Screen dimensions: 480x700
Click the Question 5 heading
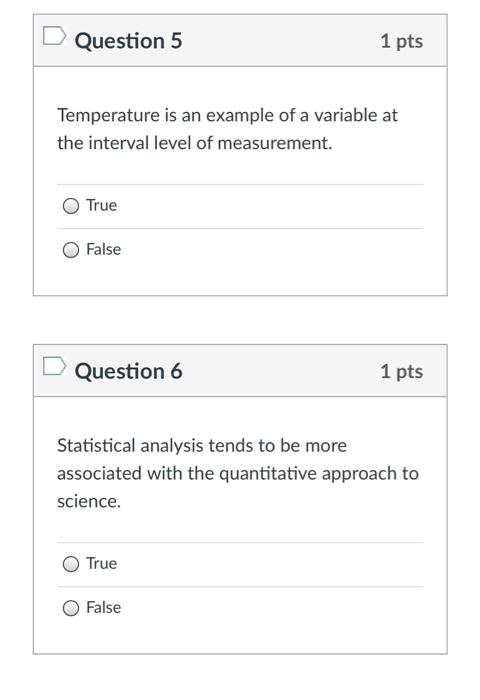(x=129, y=41)
